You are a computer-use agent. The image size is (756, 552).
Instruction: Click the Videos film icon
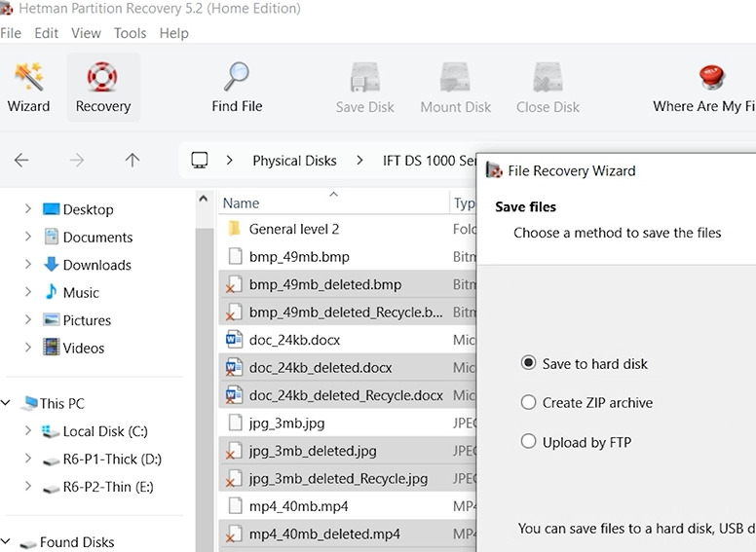click(x=51, y=348)
